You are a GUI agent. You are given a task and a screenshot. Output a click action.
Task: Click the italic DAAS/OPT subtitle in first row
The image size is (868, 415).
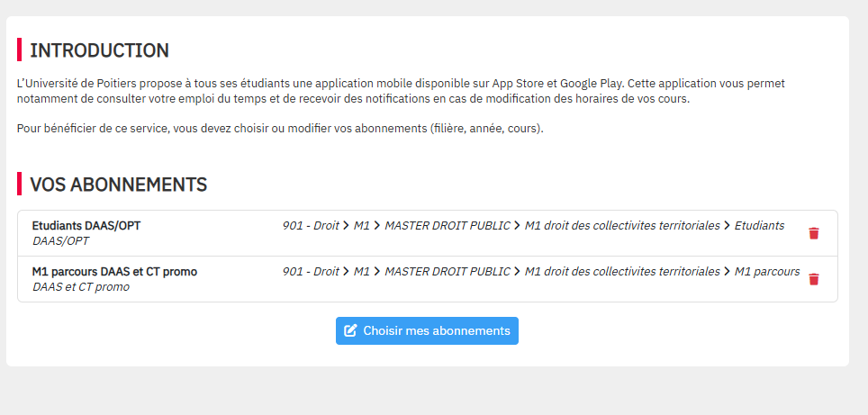tap(60, 241)
